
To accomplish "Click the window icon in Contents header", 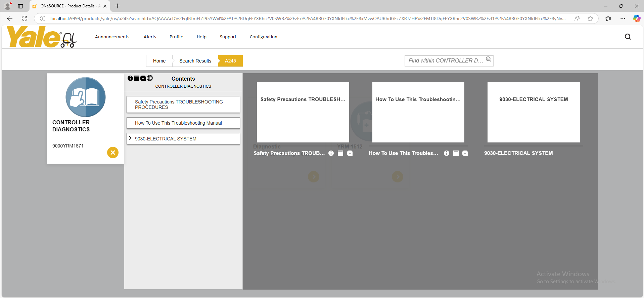I will (x=137, y=78).
